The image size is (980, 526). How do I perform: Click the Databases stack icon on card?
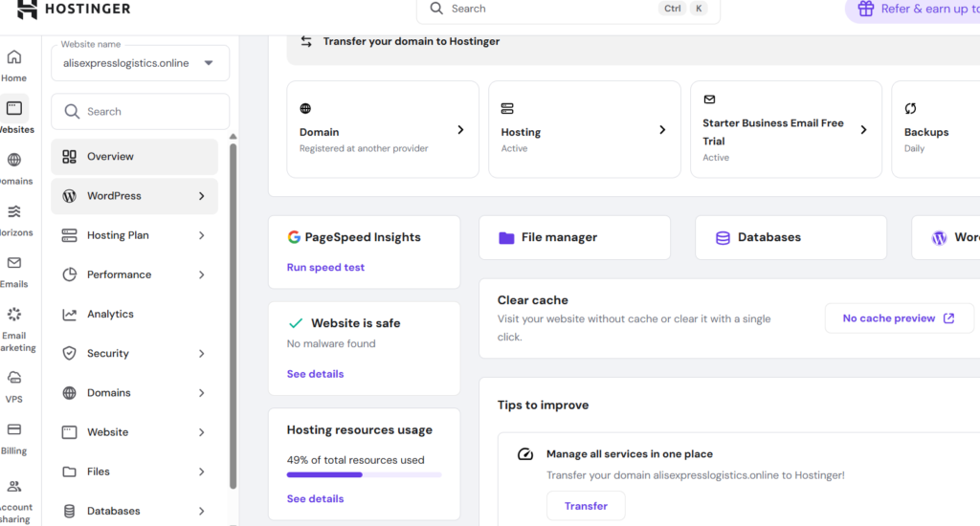pos(723,237)
